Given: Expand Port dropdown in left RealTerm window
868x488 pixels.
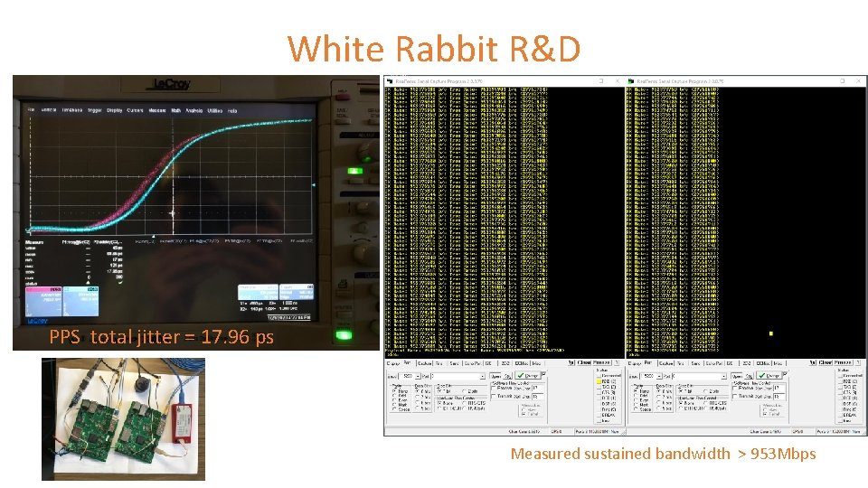Looking at the screenshot, I should (x=482, y=376).
